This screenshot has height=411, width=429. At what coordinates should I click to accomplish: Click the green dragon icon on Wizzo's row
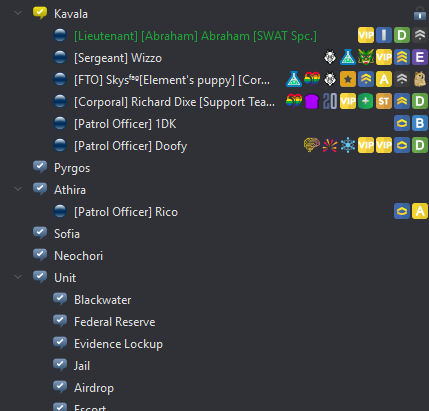coord(366,57)
